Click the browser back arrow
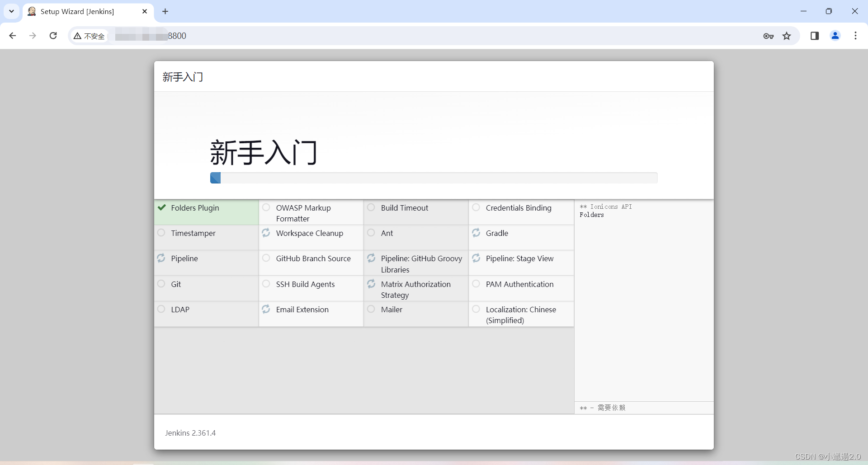This screenshot has height=465, width=868. 13,36
